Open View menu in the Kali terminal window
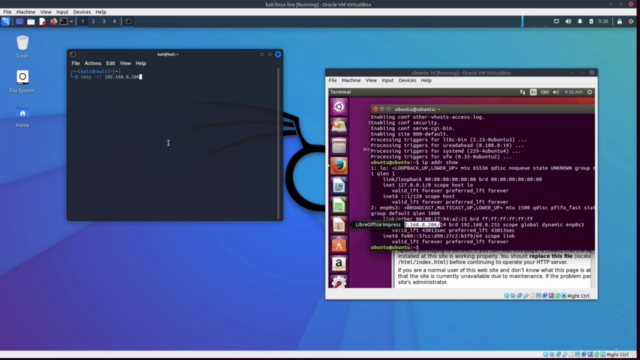Viewport: 640px width, 360px height. pyautogui.click(x=125, y=63)
